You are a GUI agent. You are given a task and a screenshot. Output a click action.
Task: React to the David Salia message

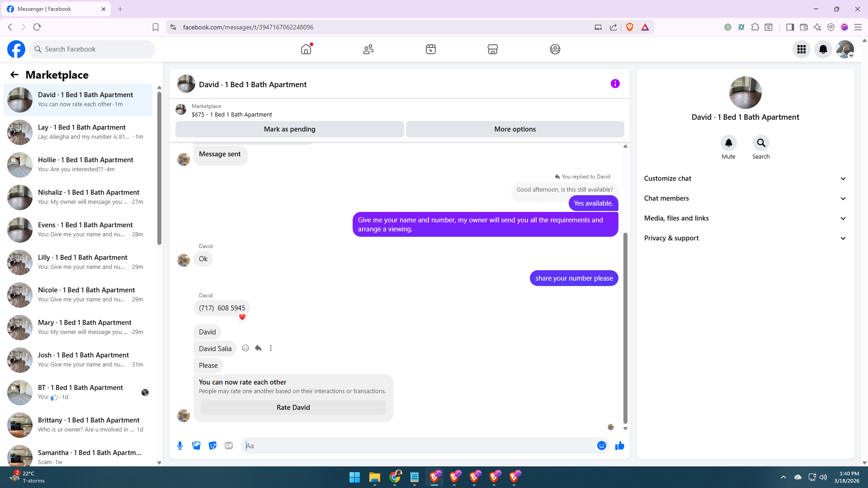[x=245, y=348]
